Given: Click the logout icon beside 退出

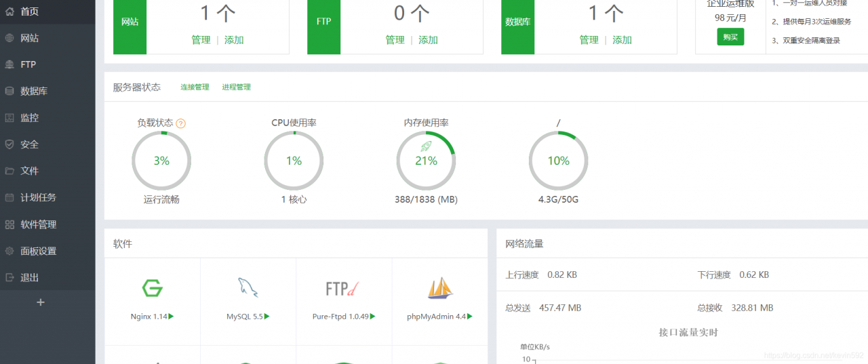Looking at the screenshot, I should tap(9, 277).
